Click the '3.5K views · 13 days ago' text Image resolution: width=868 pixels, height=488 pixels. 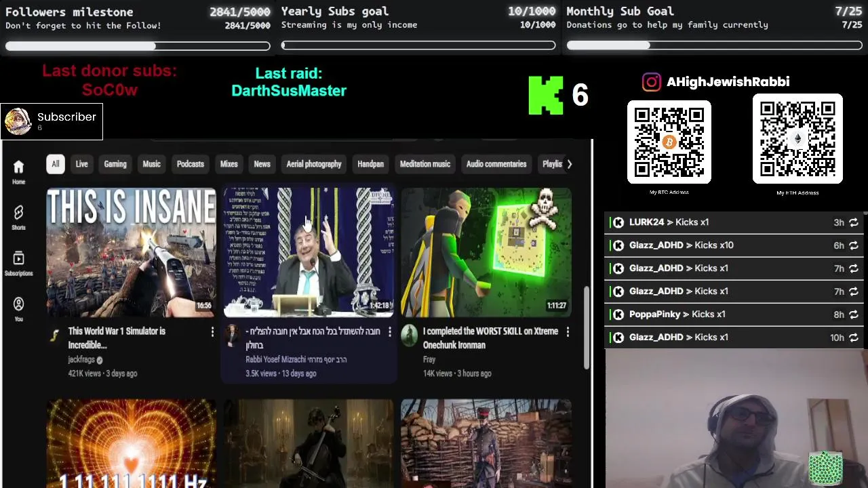coord(281,373)
